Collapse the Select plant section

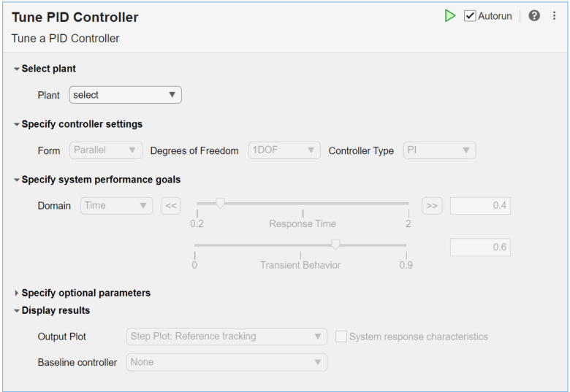click(17, 69)
